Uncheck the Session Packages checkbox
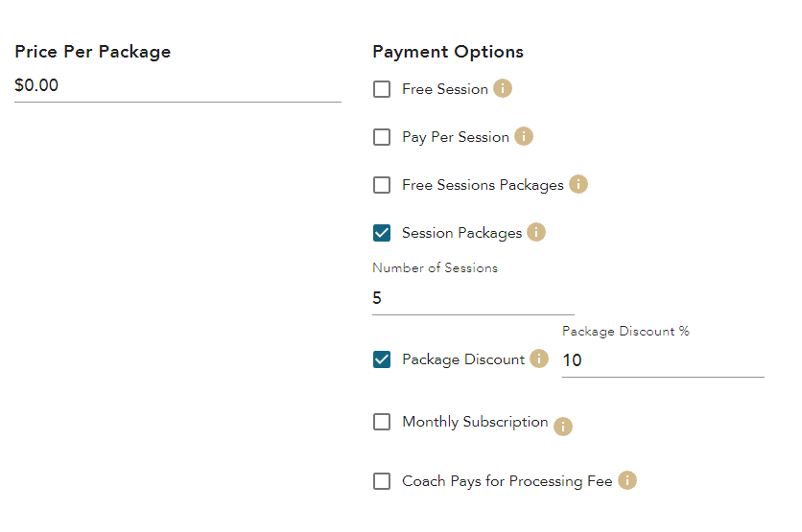802x532 pixels. pyautogui.click(x=382, y=233)
